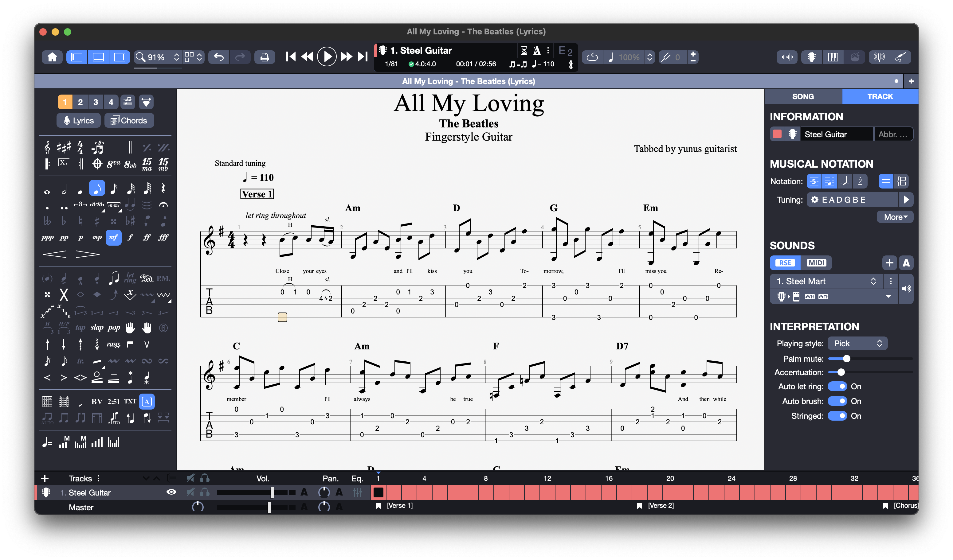
Task: Fast-forward to next bar
Action: [347, 57]
